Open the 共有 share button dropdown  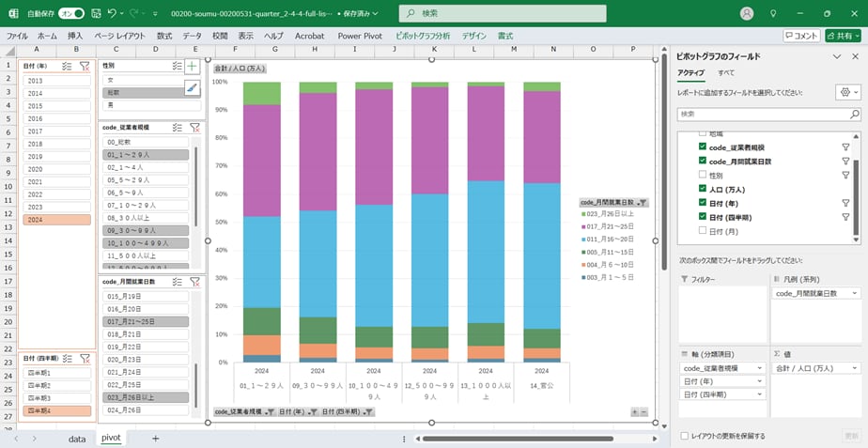[843, 36]
